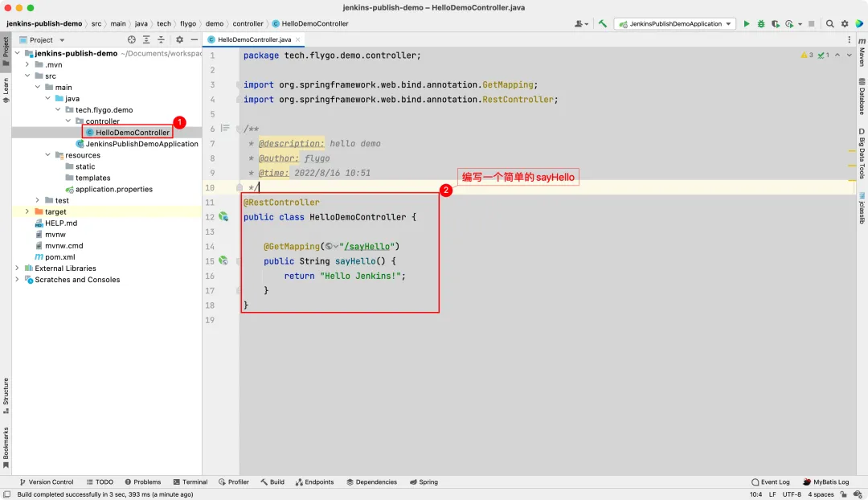Select application.properties in the project tree
The height and width of the screenshot is (500, 868).
114,190
